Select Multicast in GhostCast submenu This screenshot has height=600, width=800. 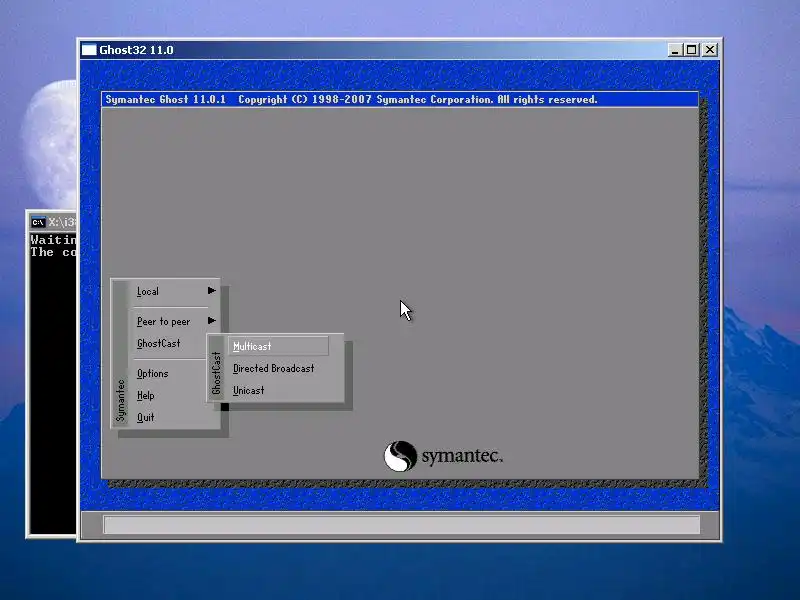tap(278, 346)
